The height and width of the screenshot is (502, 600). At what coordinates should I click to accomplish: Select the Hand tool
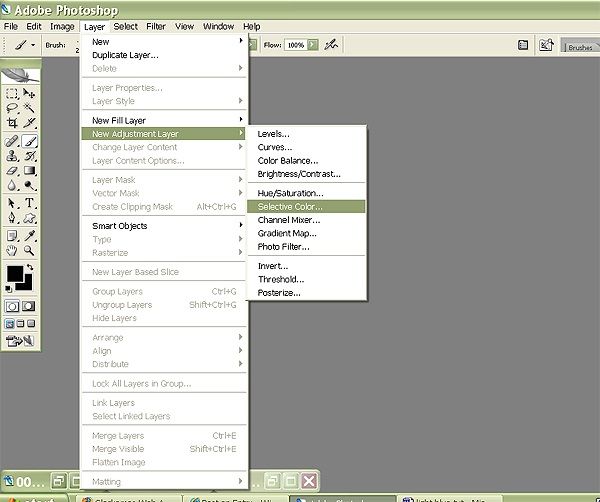point(12,251)
